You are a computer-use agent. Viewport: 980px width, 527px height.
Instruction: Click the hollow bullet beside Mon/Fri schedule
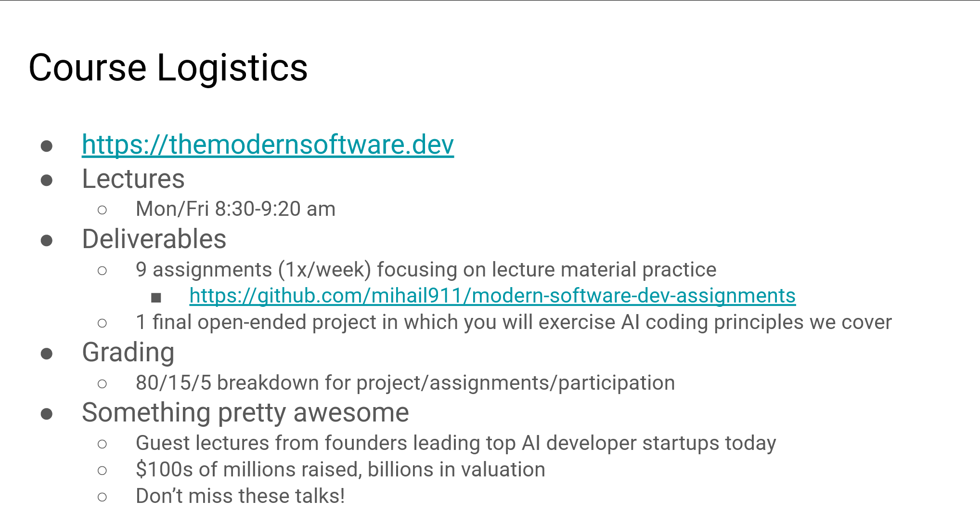click(102, 210)
